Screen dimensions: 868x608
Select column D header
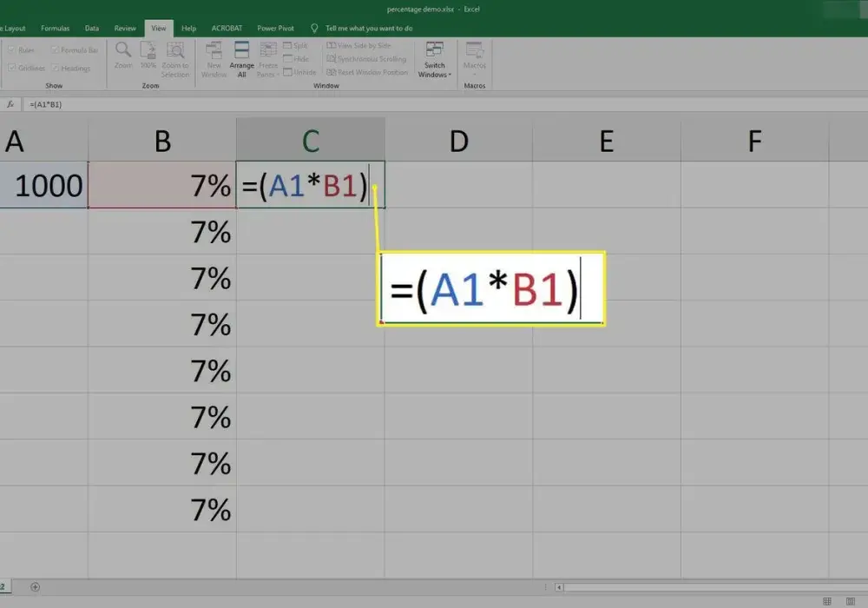(459, 141)
